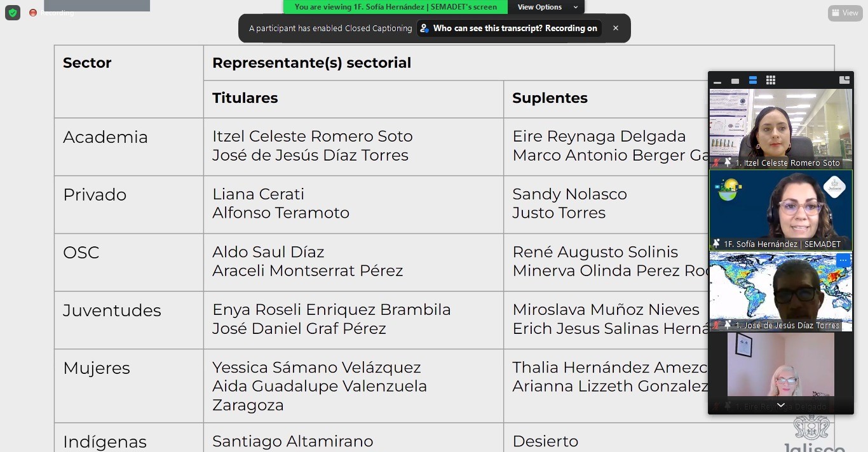The height and width of the screenshot is (452, 868).
Task: Dismiss the Closed Captioning notification
Action: (615, 29)
